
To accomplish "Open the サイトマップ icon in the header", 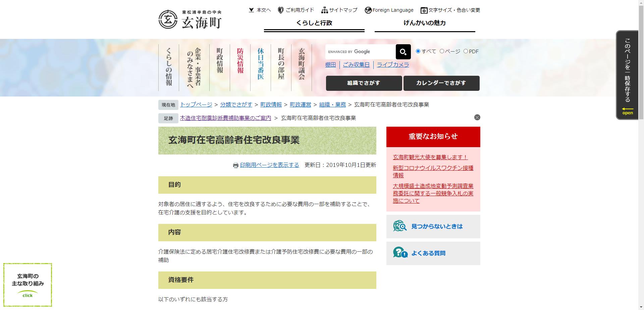I will coord(324,10).
